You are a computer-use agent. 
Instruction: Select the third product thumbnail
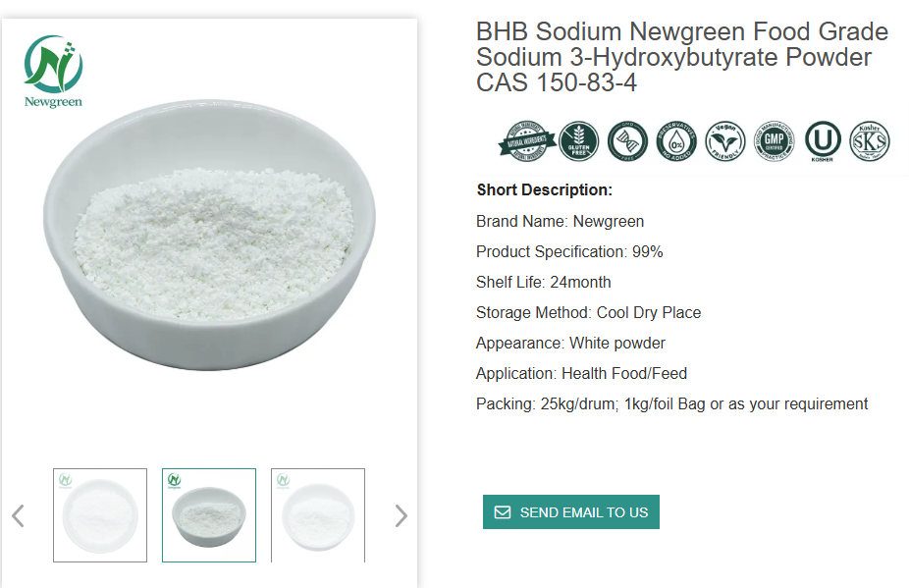tap(318, 515)
